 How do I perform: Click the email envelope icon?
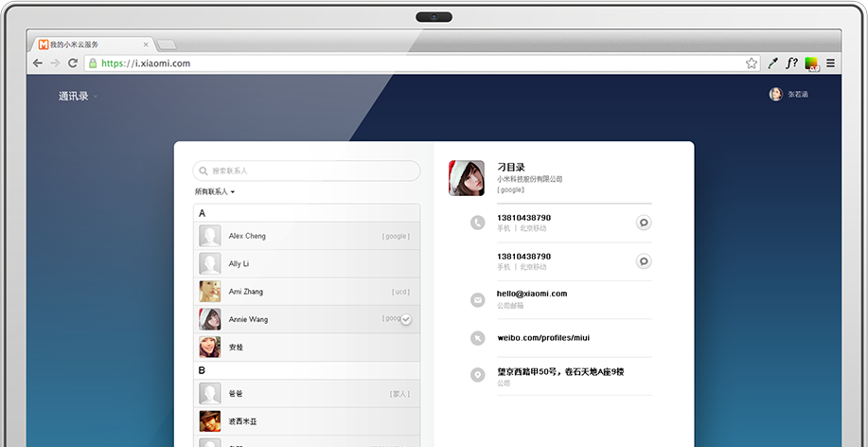pyautogui.click(x=478, y=299)
